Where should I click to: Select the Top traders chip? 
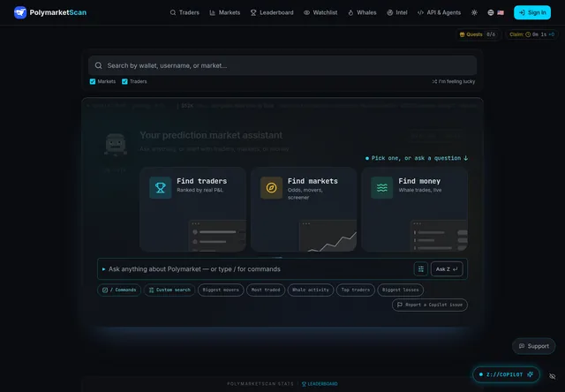pos(356,290)
